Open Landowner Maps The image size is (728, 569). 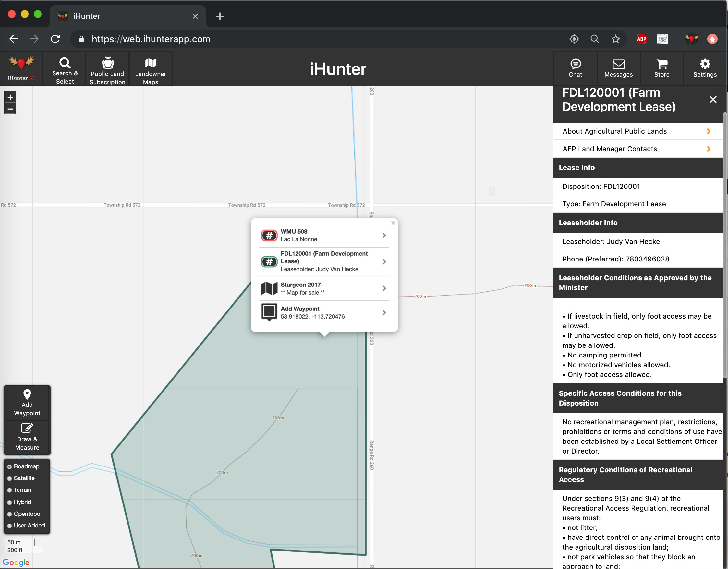tap(150, 68)
